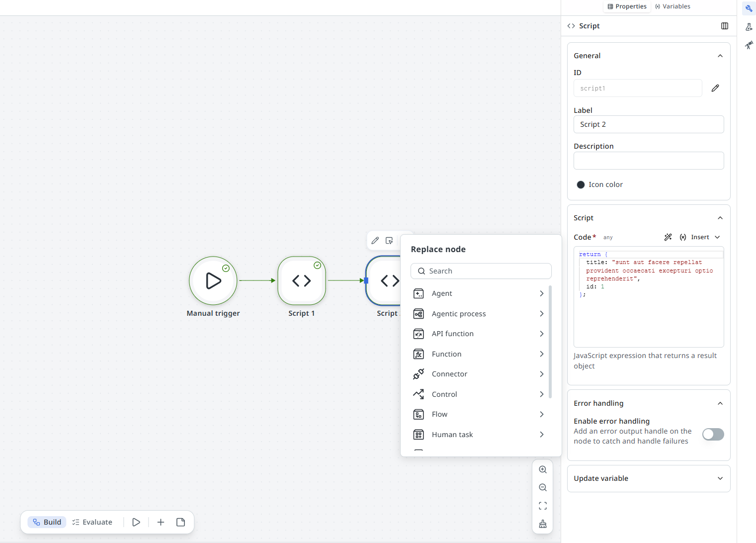Click the Label field containing Script 2
The height and width of the screenshot is (543, 756).
(649, 124)
